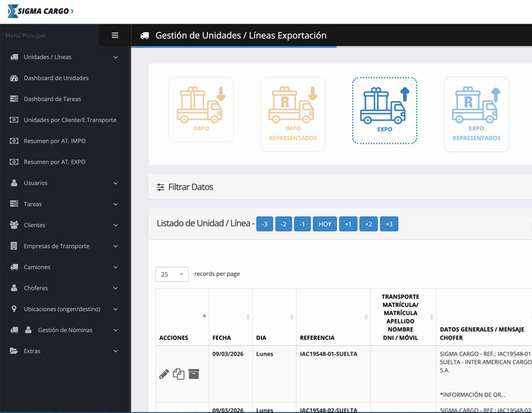Click the pencil edit icon in first row
Viewport: 532px width, 413px height.
pos(164,374)
